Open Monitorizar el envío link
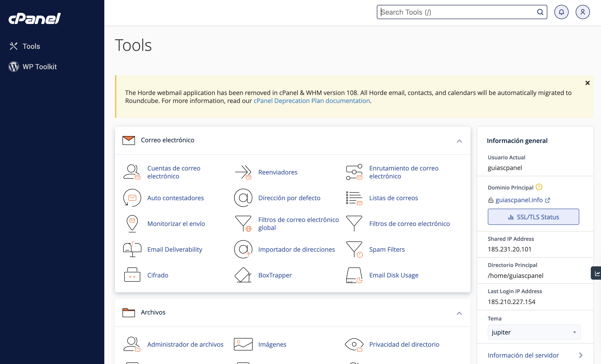 point(176,224)
